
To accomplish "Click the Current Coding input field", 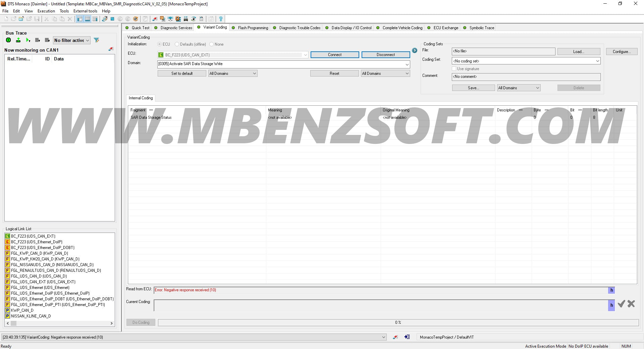I will click(381, 305).
